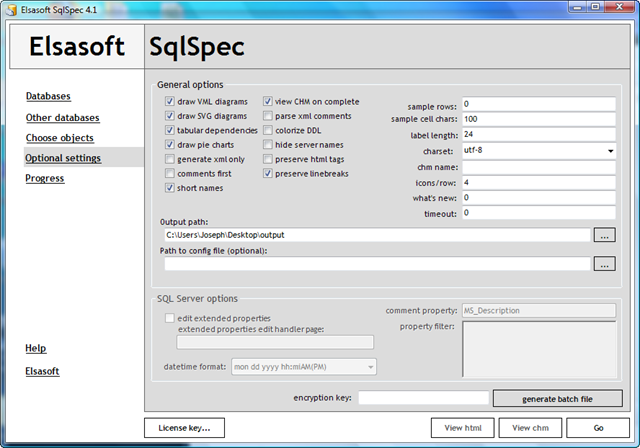Select Optional settings in sidebar
This screenshot has width=640, height=448.
click(63, 158)
